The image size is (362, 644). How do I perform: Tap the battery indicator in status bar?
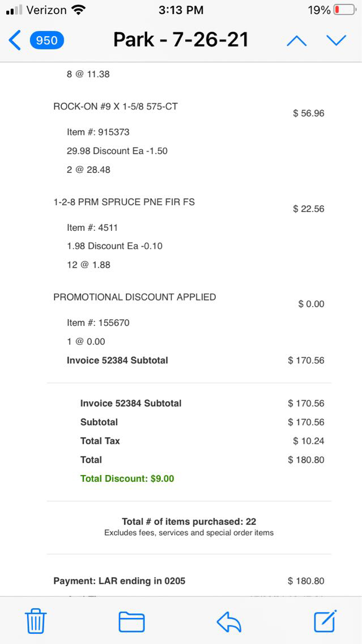(x=344, y=10)
